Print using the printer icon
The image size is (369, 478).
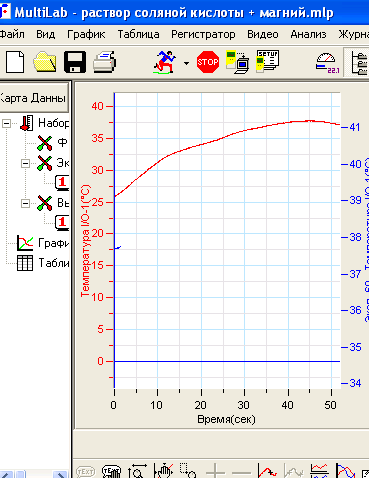coord(104,62)
